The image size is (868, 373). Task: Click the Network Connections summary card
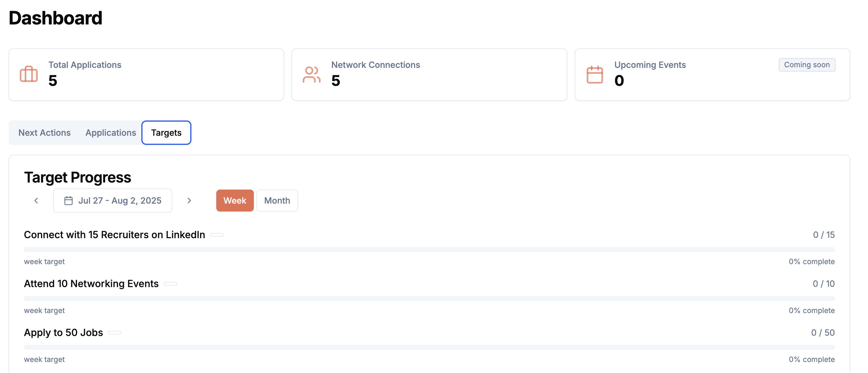click(429, 74)
